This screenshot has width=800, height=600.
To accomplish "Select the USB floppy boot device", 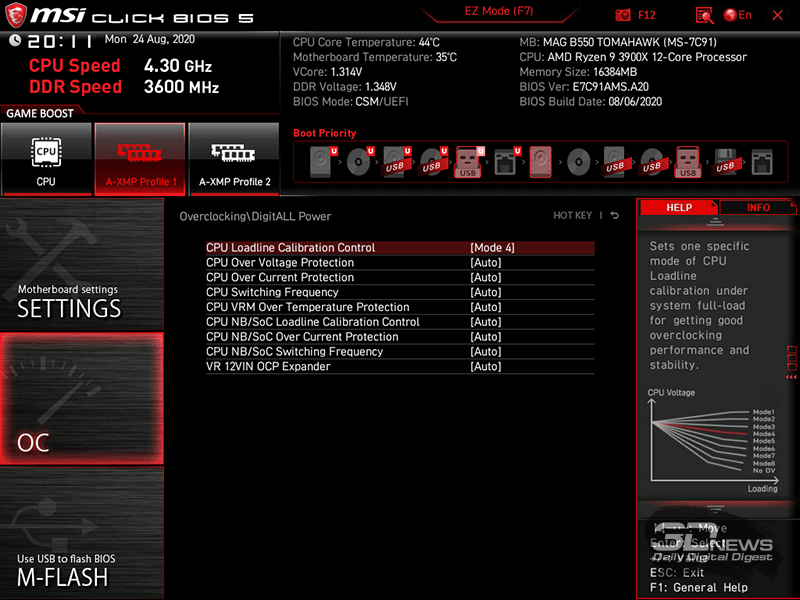I will [726, 162].
